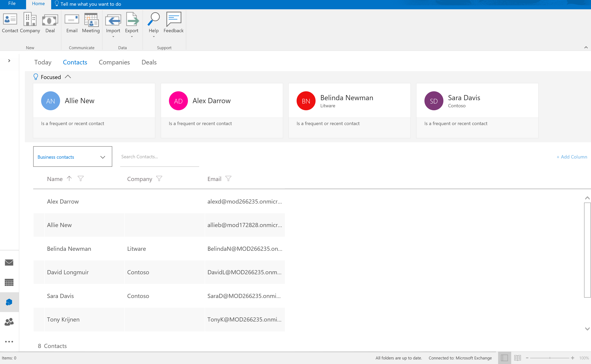Screen dimensions: 591x364
Task: Click the new Deal ribbon icon
Action: [x=50, y=23]
